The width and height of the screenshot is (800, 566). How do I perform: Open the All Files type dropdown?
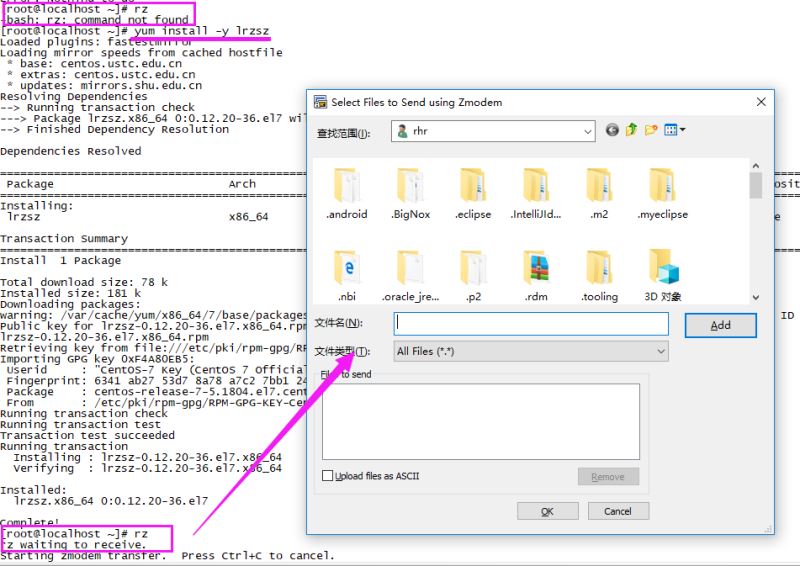point(660,351)
